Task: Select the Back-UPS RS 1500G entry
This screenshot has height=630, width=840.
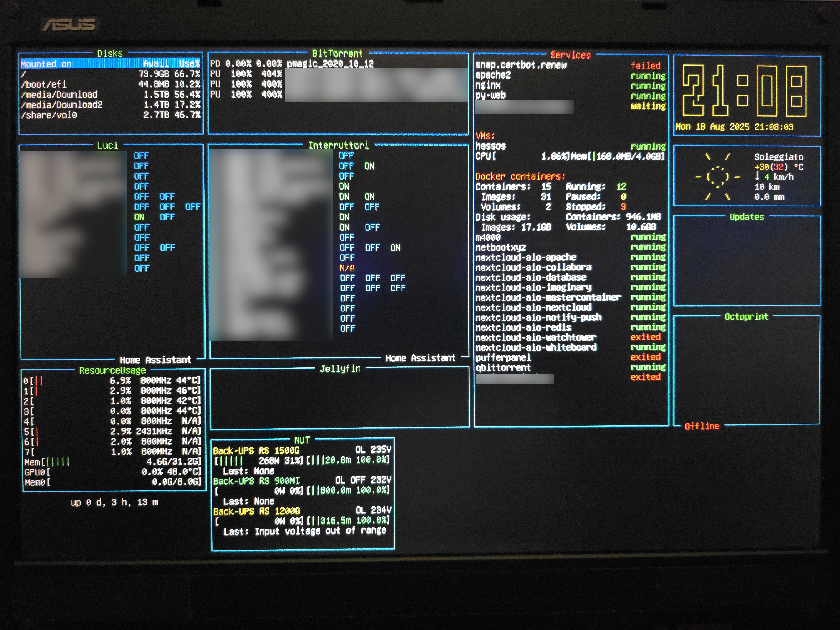Action: [256, 451]
